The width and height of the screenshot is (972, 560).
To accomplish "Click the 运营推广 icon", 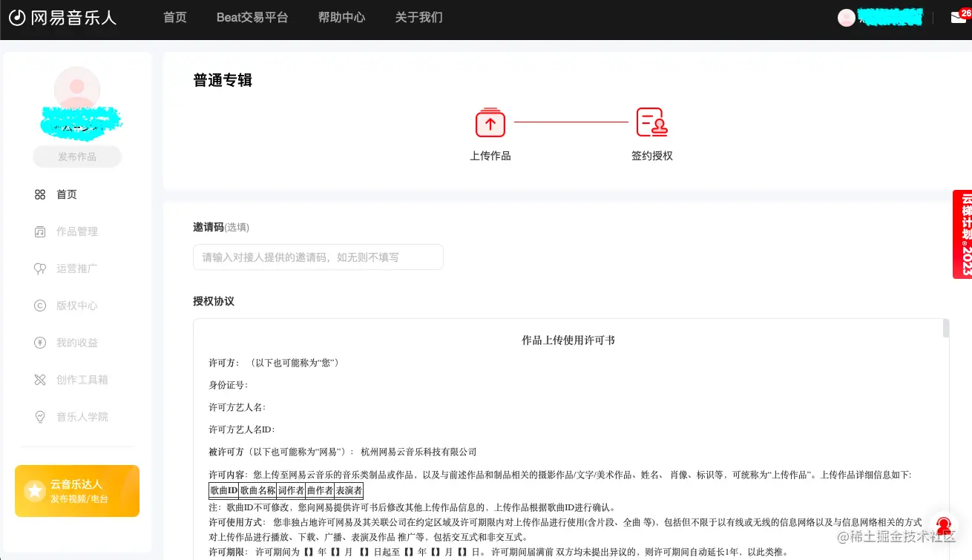I will (40, 269).
